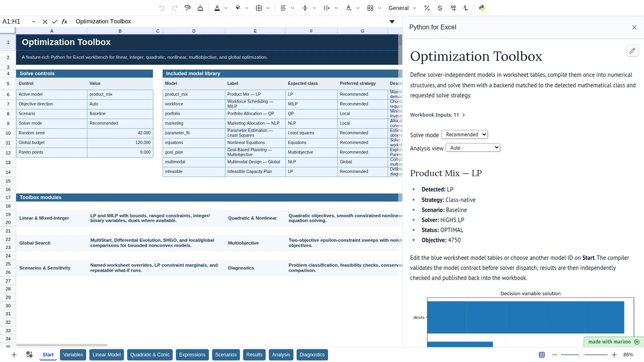Expand Workbook Inputs: 11 section
The height and width of the screenshot is (362, 644).
(x=437, y=115)
